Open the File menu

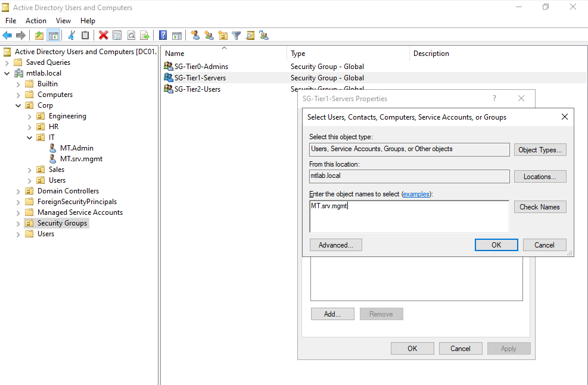click(x=11, y=21)
